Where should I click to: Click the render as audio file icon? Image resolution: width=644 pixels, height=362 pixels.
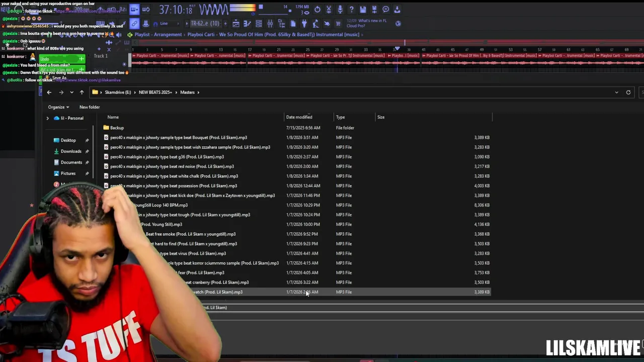[374, 10]
